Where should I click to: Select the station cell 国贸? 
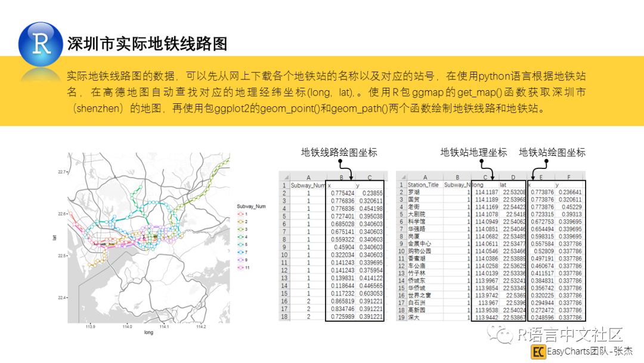click(425, 199)
